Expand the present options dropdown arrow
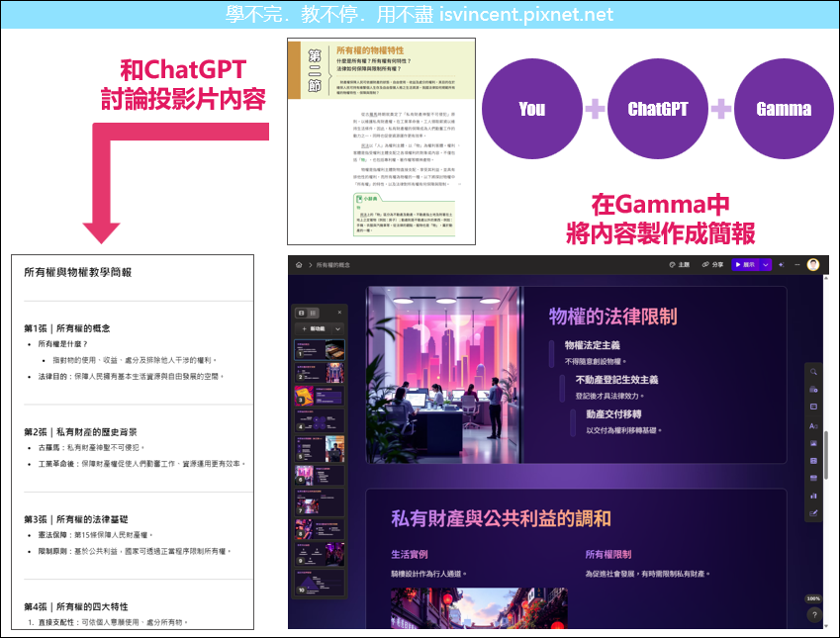 (766, 265)
